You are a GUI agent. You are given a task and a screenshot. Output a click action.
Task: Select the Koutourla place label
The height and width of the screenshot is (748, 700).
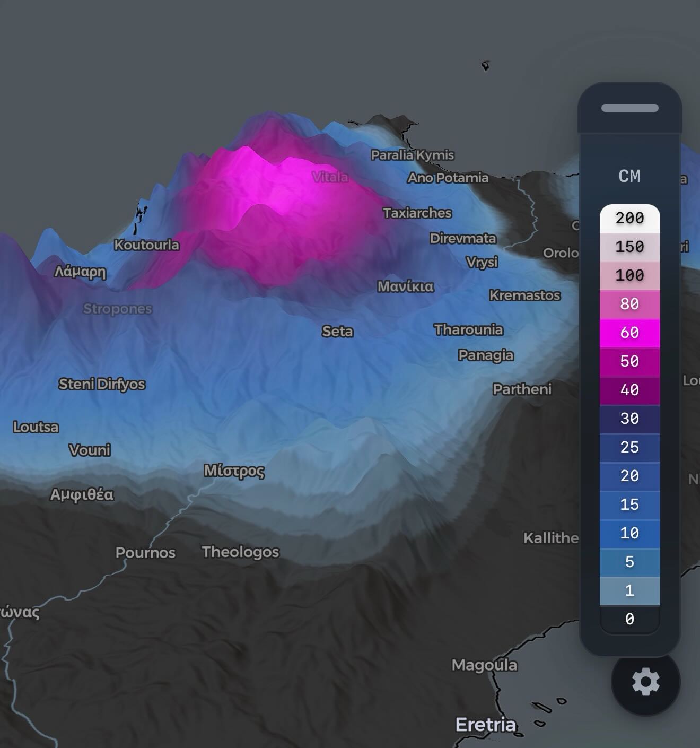146,245
